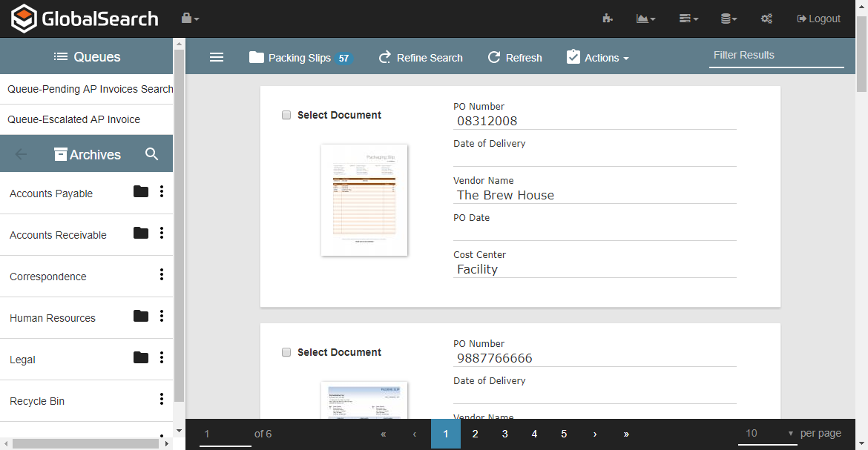Click the puzzle piece extensions icon
This screenshot has width=868, height=450.
pyautogui.click(x=607, y=19)
